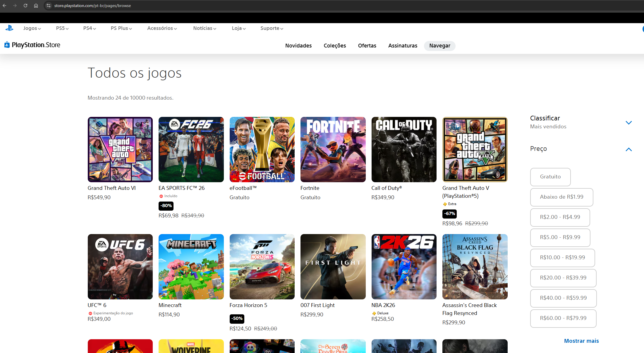Click the browser forward arrow

point(15,6)
